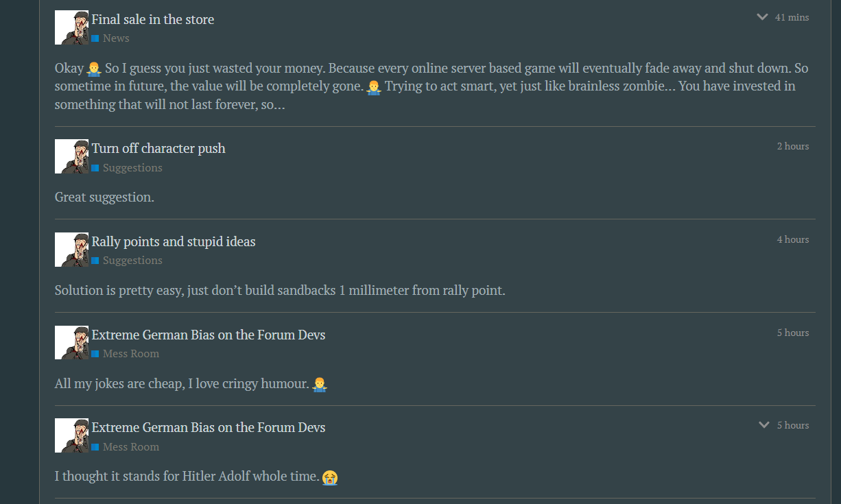The image size is (841, 504).
Task: Open the Extreme German Bias topic above the cringy humour reply
Action: 209,335
